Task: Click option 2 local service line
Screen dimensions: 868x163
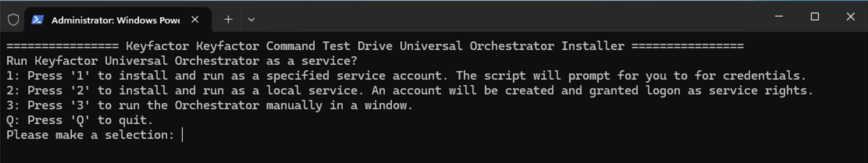Action: (x=410, y=90)
